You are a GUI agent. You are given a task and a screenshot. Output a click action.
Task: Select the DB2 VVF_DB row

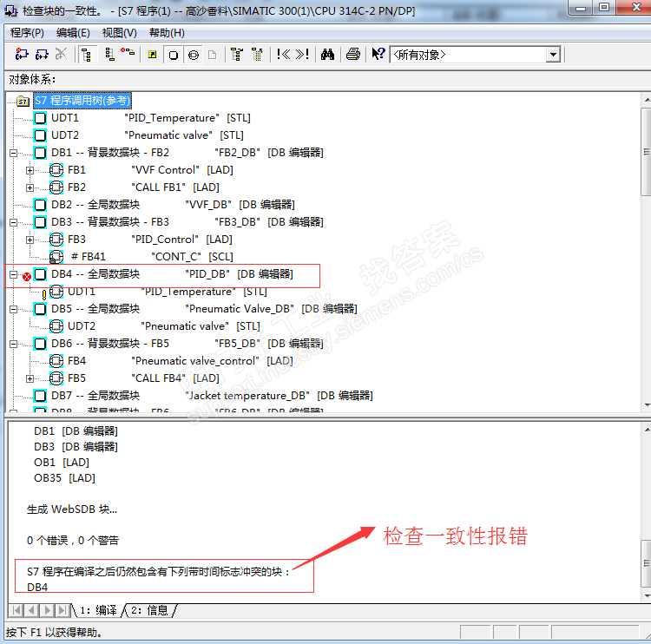tap(173, 205)
